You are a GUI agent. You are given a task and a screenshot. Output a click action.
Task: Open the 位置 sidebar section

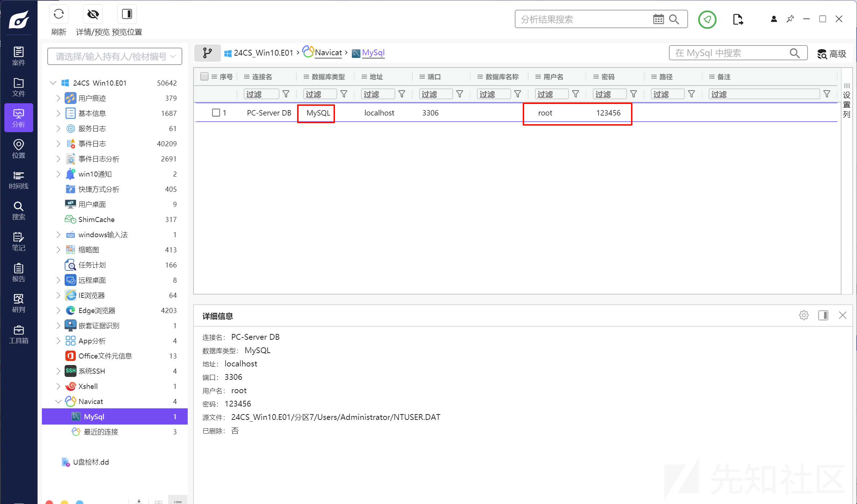(x=18, y=149)
